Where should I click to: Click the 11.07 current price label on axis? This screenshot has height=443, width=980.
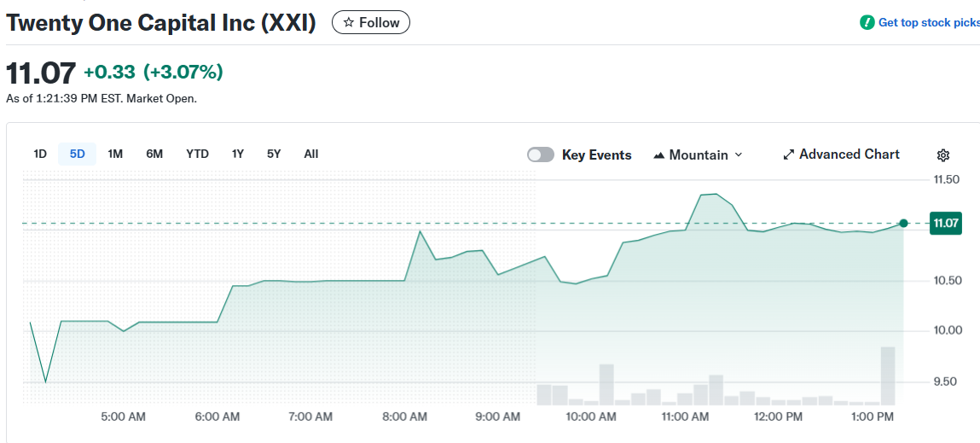[x=946, y=224]
